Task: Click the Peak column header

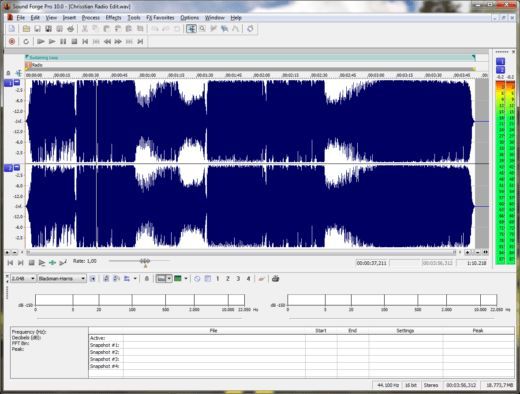Action: pyautogui.click(x=478, y=331)
